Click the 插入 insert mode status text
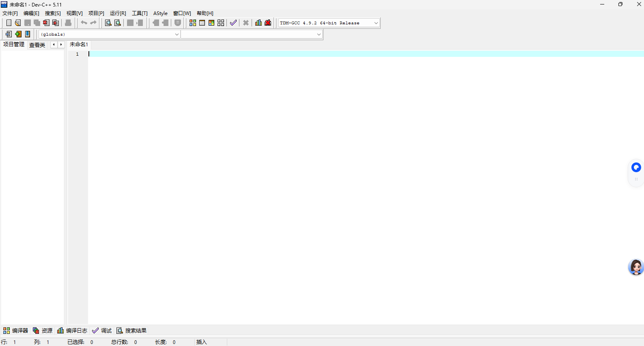 202,342
